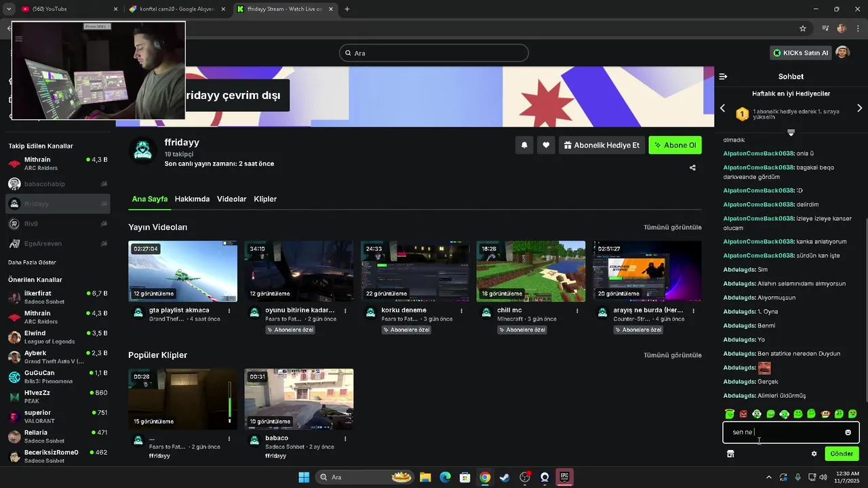Click the notification bell for ffridayy
868x488 pixels.
pos(524,145)
